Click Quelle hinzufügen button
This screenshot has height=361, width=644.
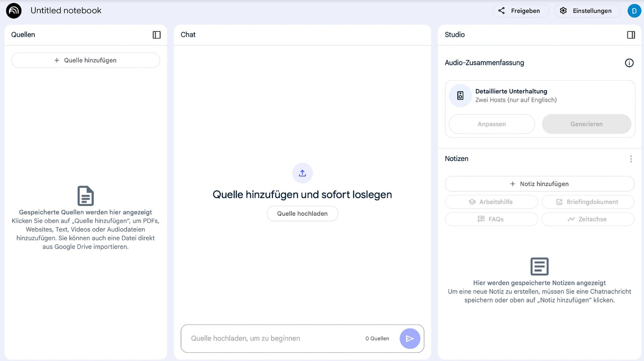pyautogui.click(x=86, y=60)
